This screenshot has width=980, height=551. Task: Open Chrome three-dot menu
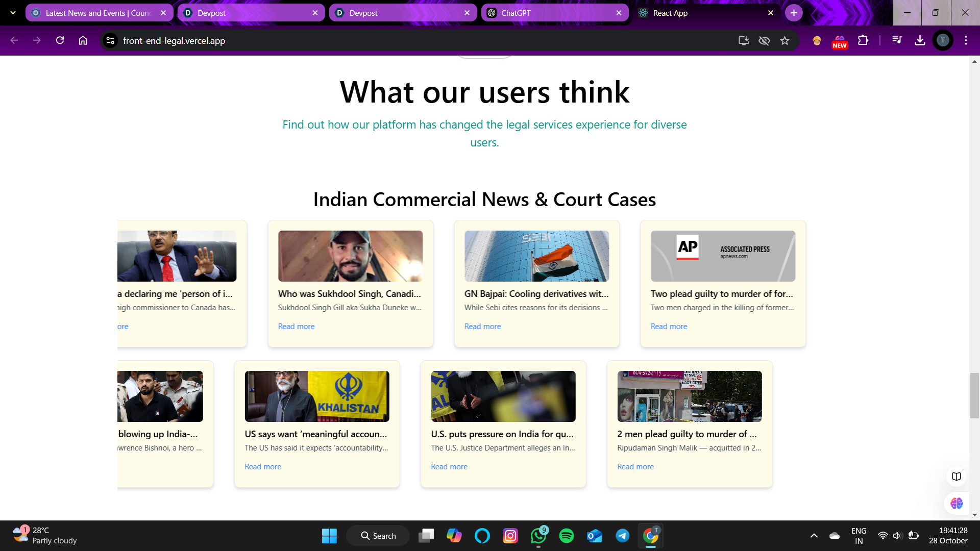point(966,40)
